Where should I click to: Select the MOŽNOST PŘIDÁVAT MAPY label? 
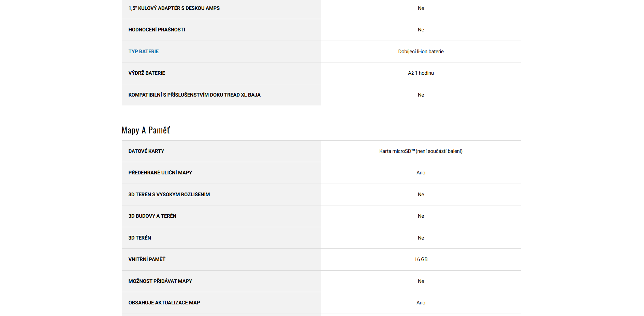click(x=160, y=281)
